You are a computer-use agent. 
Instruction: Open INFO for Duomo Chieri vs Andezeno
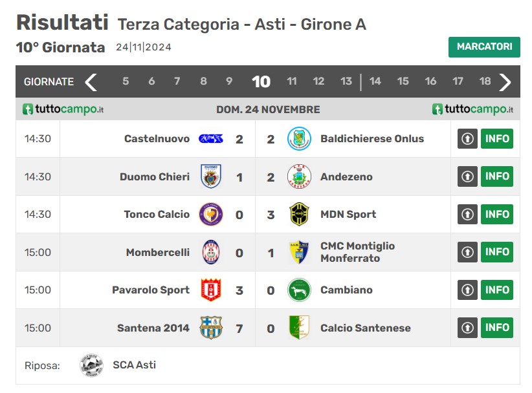(497, 176)
